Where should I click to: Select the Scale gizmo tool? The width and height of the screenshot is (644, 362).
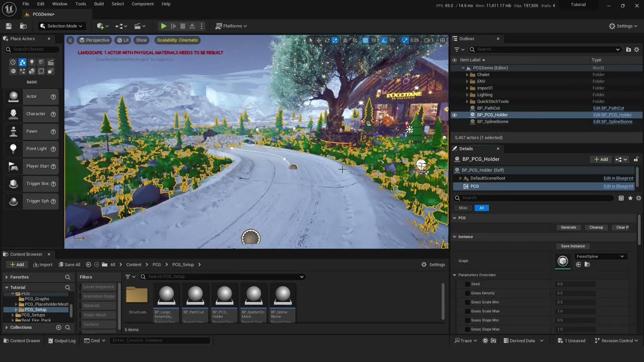tap(335, 40)
